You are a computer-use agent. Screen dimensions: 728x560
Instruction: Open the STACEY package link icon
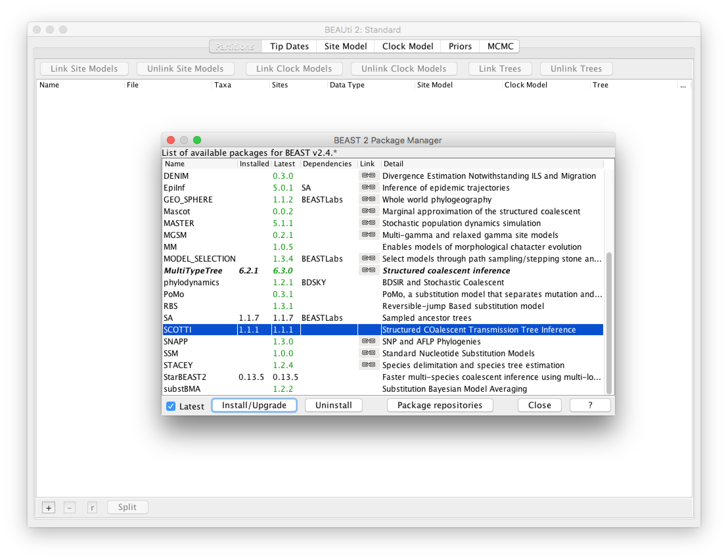[369, 365]
